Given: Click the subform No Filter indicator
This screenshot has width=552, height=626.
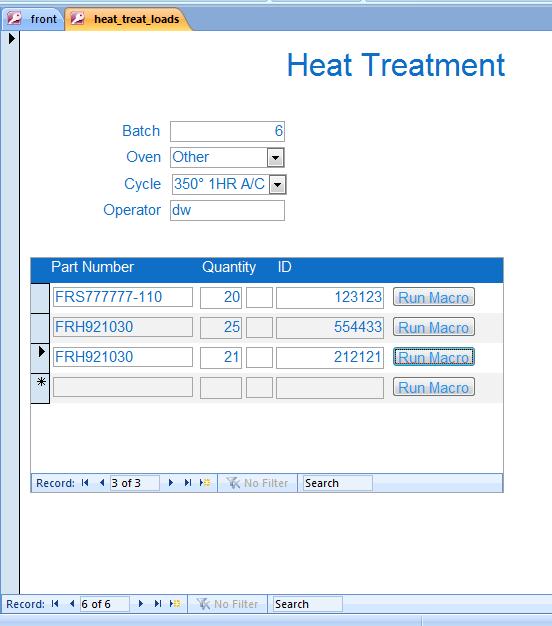Looking at the screenshot, I should coord(257,483).
